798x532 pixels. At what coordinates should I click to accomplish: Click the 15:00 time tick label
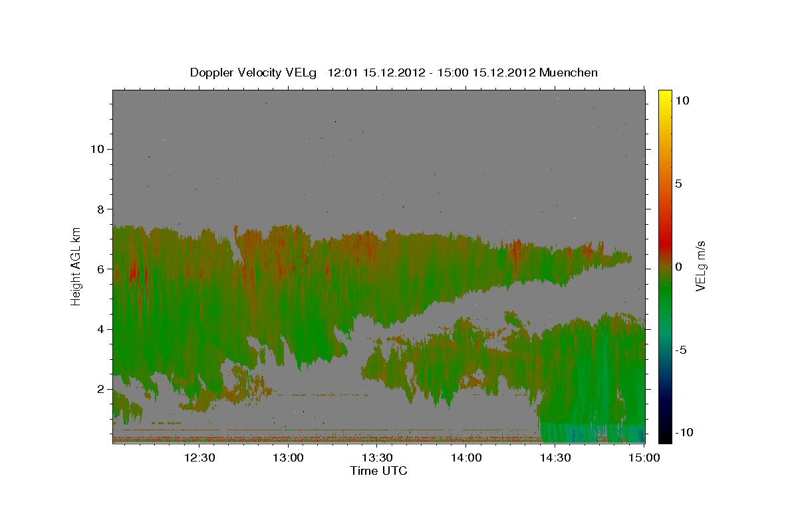click(644, 458)
